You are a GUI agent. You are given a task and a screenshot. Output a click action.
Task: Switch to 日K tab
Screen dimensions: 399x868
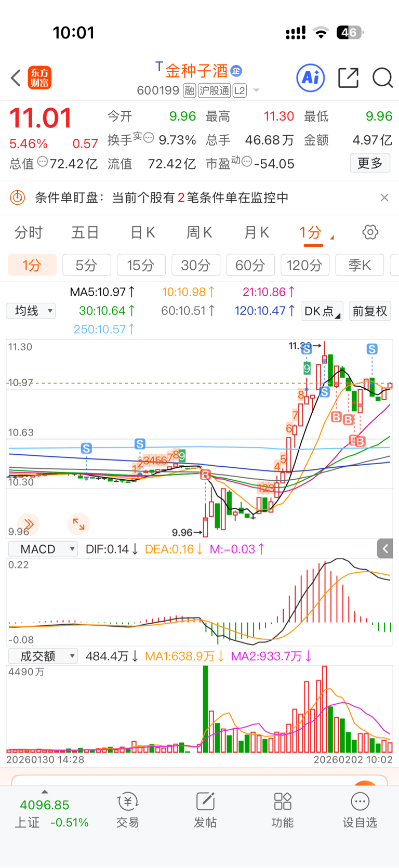coord(142,232)
